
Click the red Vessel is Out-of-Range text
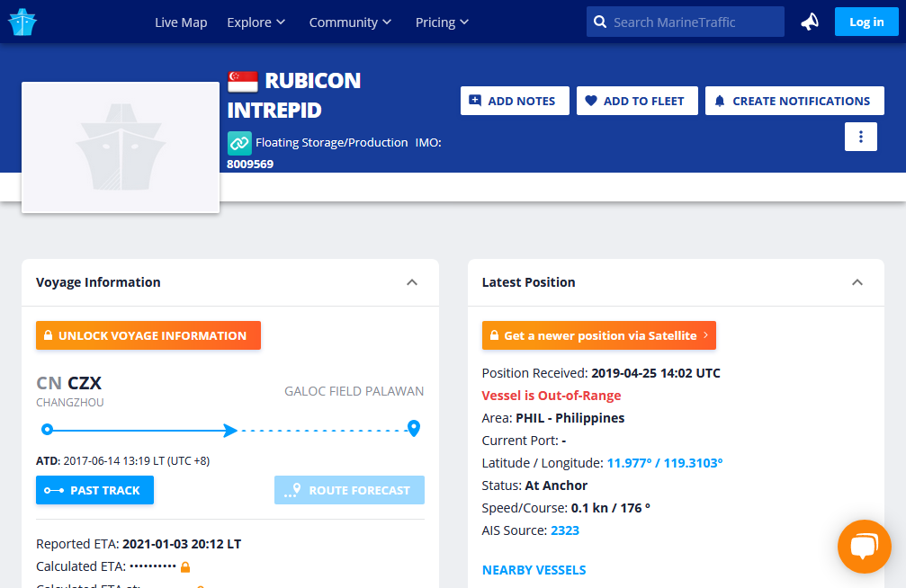click(x=552, y=396)
